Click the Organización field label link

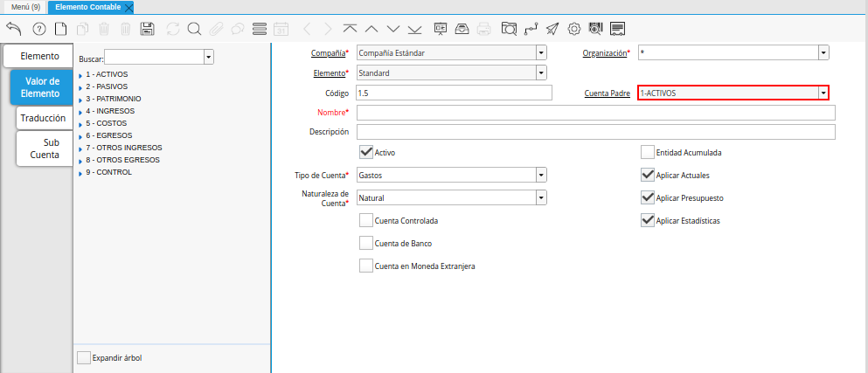(605, 53)
